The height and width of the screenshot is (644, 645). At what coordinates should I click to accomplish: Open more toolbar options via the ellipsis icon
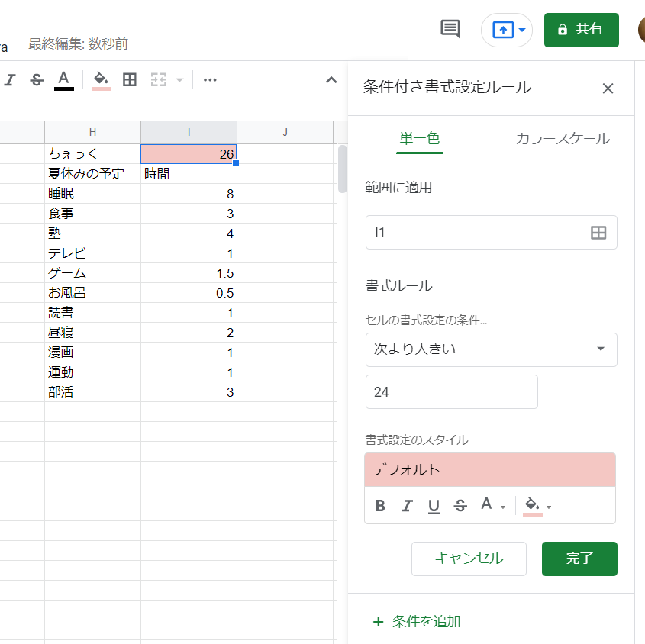tap(210, 79)
